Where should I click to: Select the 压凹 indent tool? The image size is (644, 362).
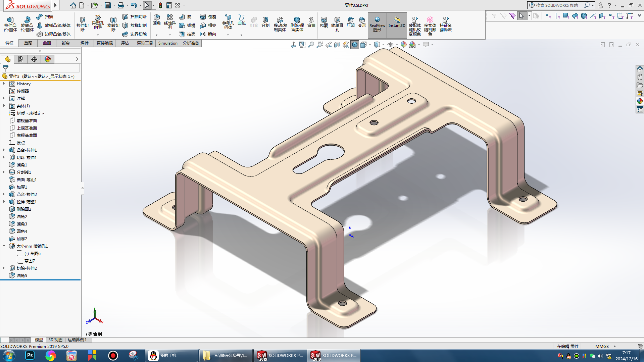[351, 22]
